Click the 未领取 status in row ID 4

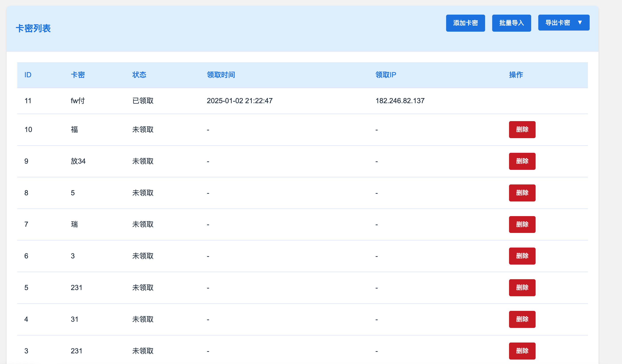tap(143, 319)
